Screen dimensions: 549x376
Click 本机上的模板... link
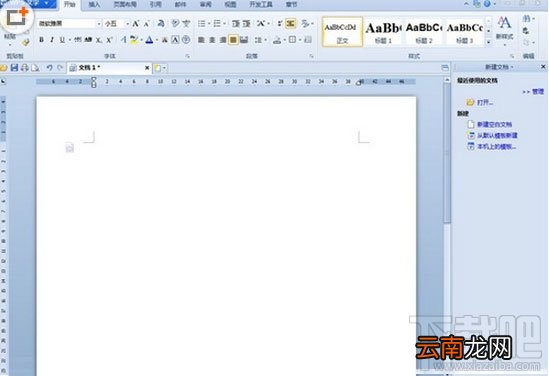[496, 146]
